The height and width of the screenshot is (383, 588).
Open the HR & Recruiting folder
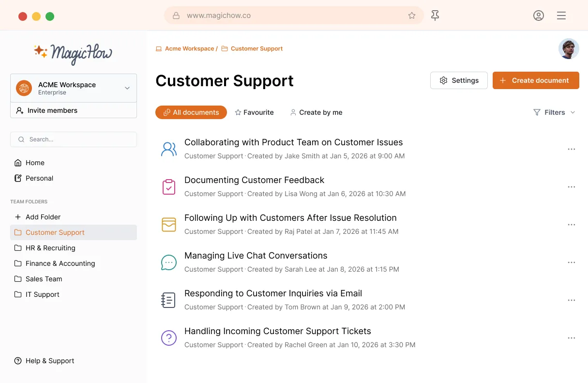50,248
